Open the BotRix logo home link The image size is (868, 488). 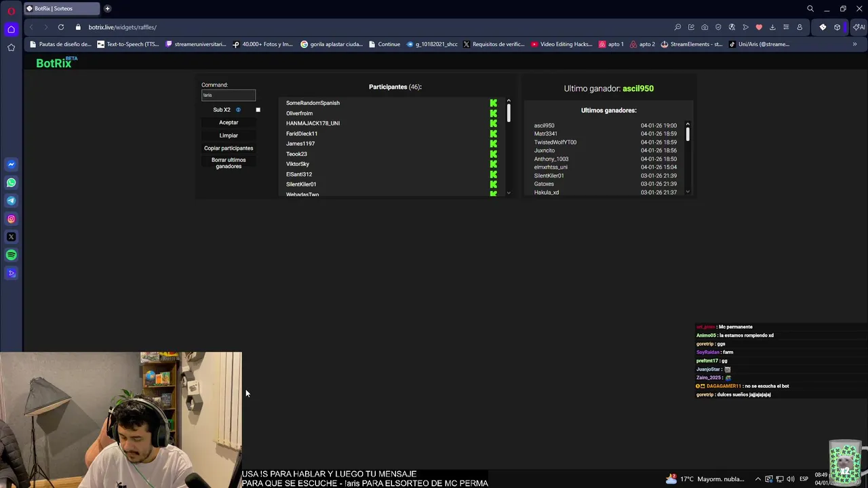click(56, 63)
